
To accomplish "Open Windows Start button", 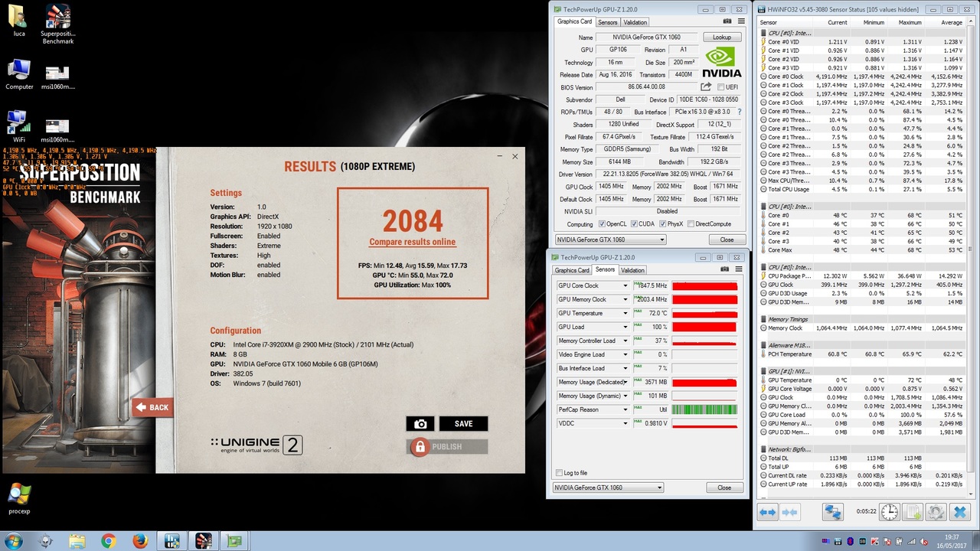I will [13, 541].
